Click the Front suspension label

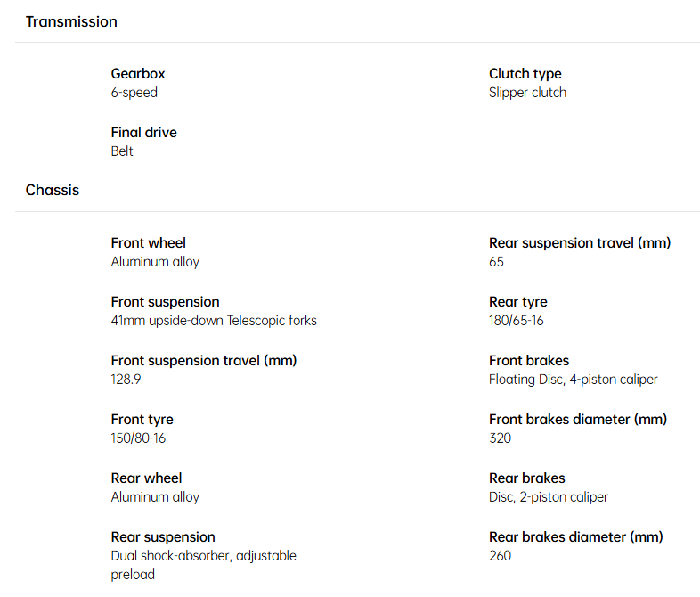coord(165,302)
